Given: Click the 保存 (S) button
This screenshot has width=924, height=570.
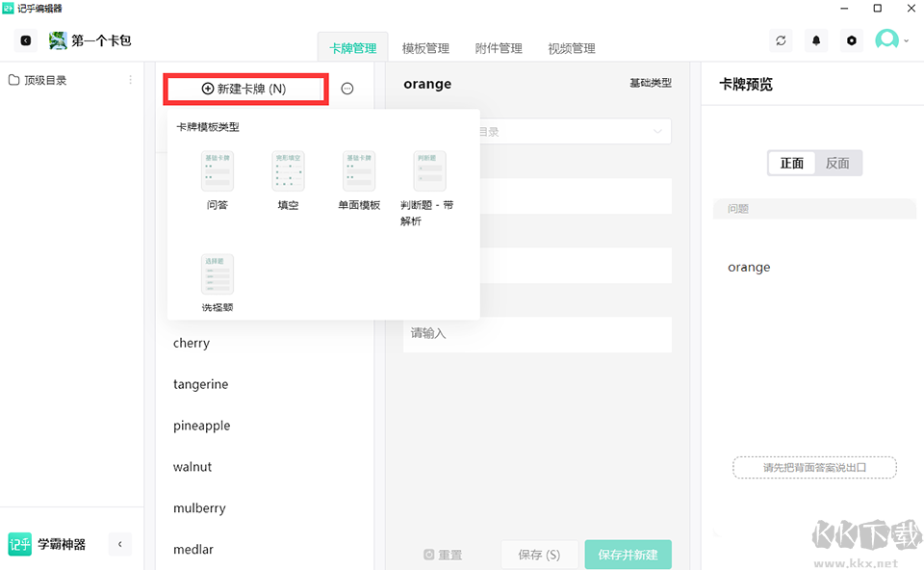Looking at the screenshot, I should coord(539,555).
